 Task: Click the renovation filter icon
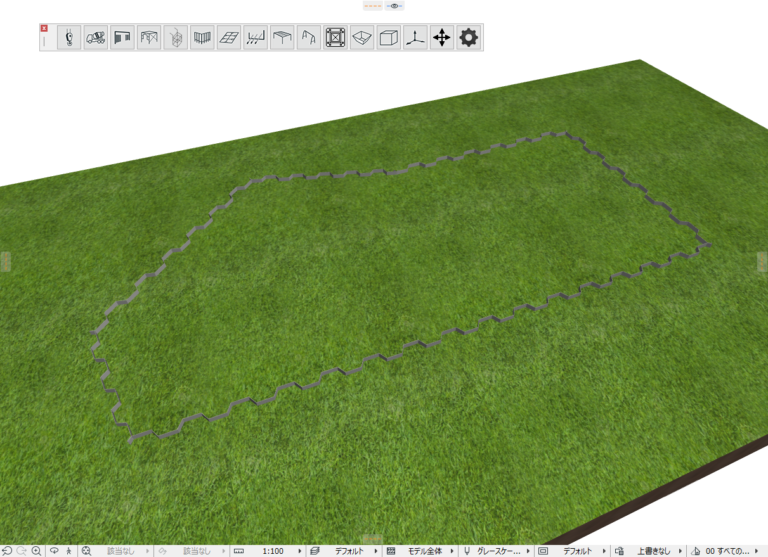click(x=696, y=551)
